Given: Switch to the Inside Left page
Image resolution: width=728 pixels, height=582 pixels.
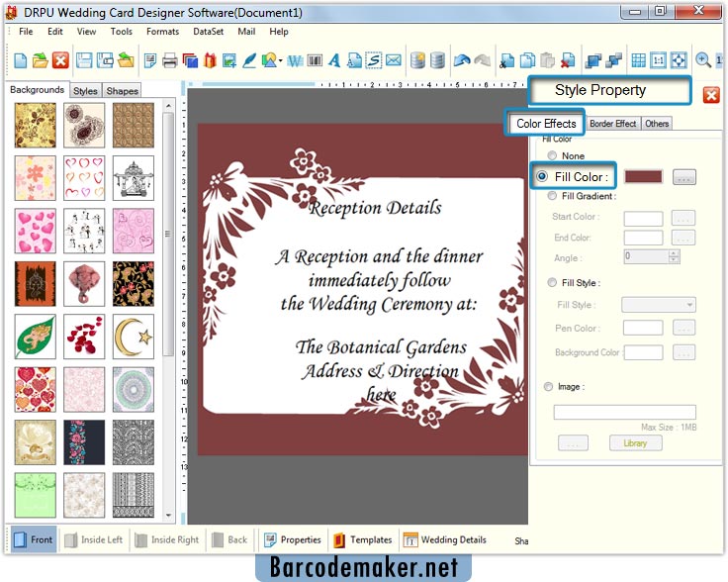Looking at the screenshot, I should click(93, 539).
